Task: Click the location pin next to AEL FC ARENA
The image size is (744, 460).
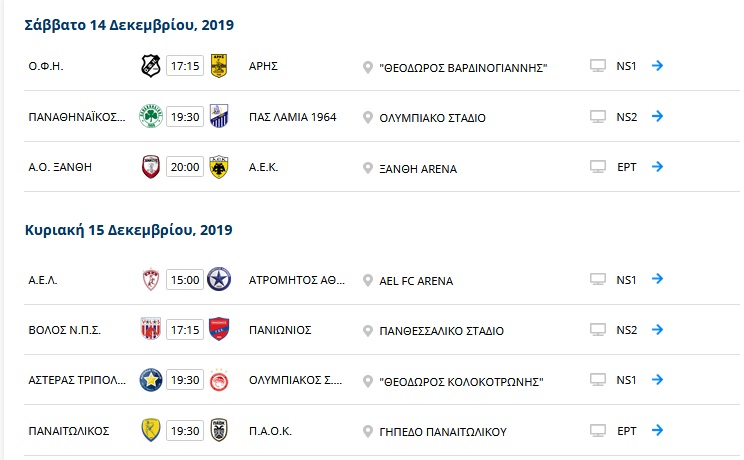Action: coord(367,281)
